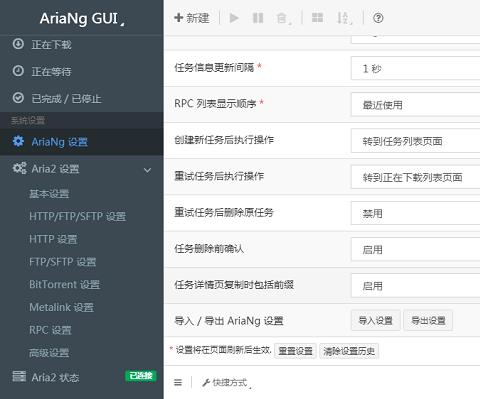Open the AriaNg GUI title menu
Screen dimensions: 480x399
tap(82, 19)
